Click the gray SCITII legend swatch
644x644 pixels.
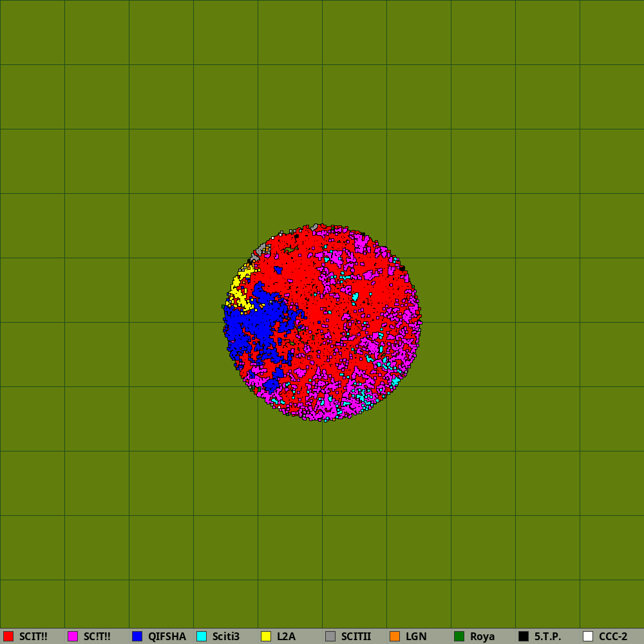pyautogui.click(x=330, y=636)
